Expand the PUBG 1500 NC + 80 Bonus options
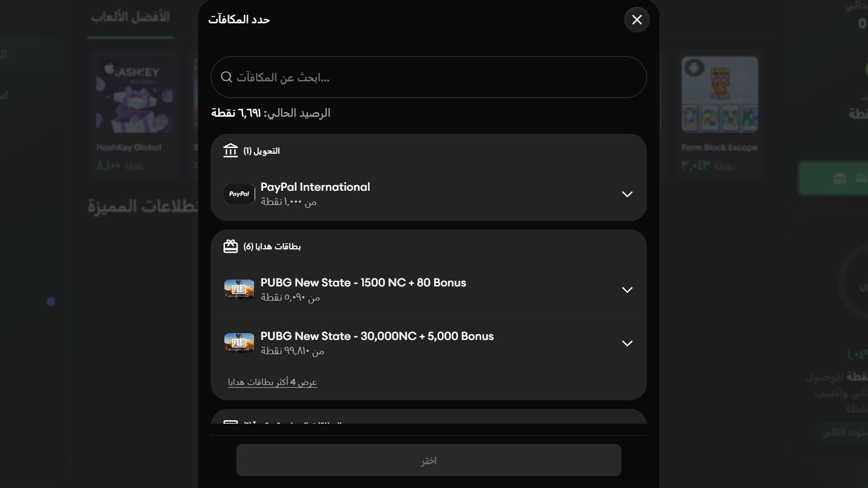The image size is (868, 488). (627, 290)
